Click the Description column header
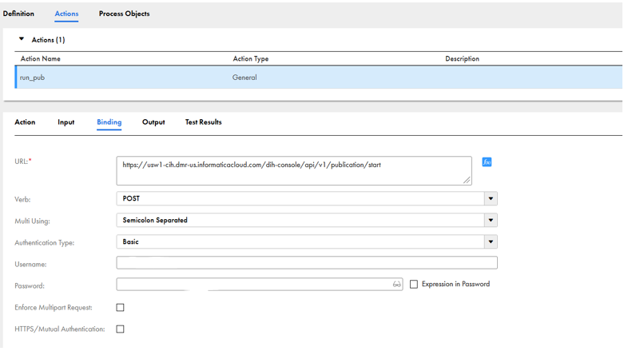 (462, 58)
